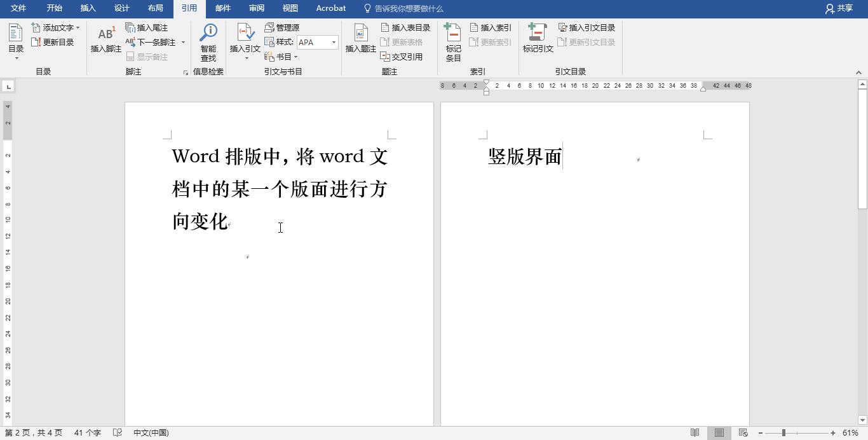Click the 41 个字 word count indicator

click(x=86, y=432)
